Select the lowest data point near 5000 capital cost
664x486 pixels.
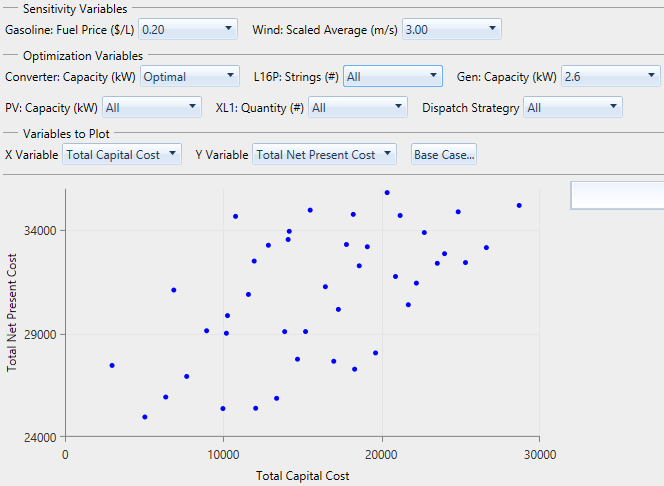(x=145, y=417)
